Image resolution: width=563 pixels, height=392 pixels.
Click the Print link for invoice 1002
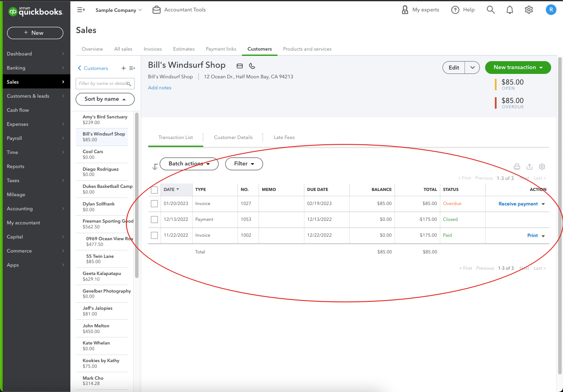click(532, 235)
